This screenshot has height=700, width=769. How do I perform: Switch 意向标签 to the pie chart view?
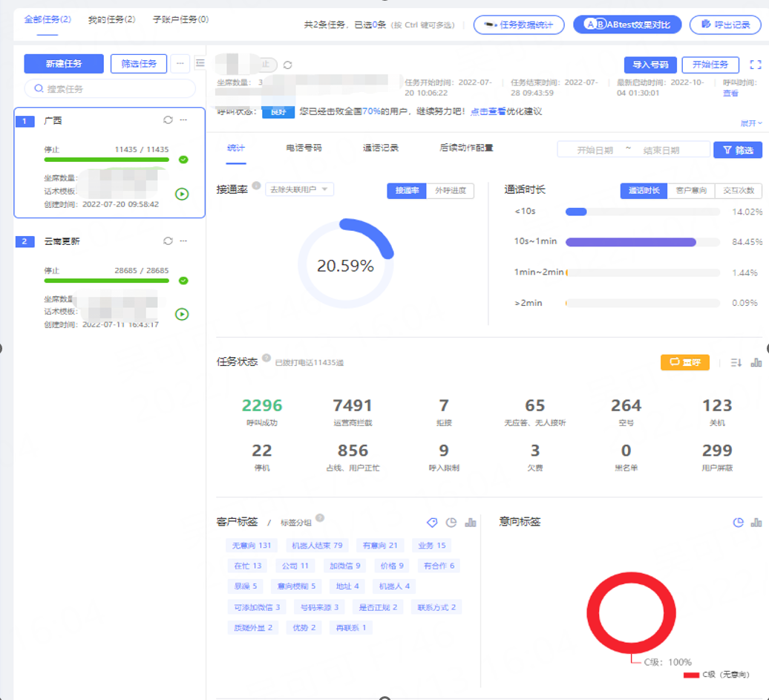[738, 523]
